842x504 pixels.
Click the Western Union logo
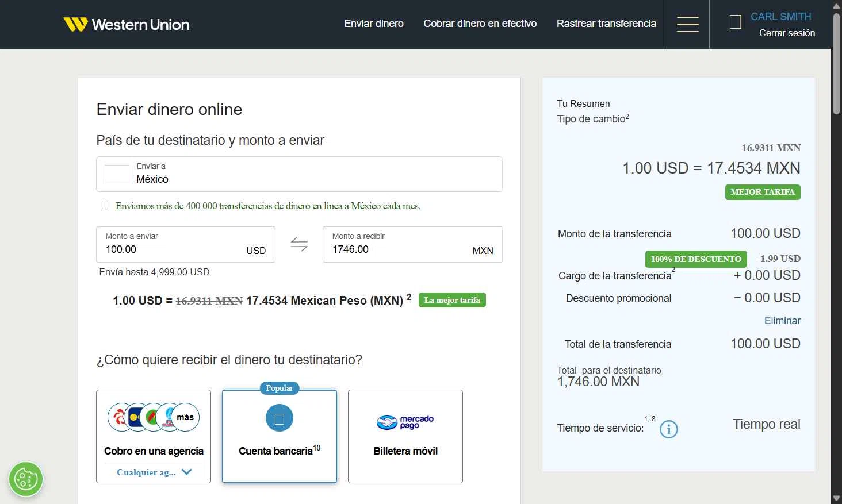pos(127,24)
